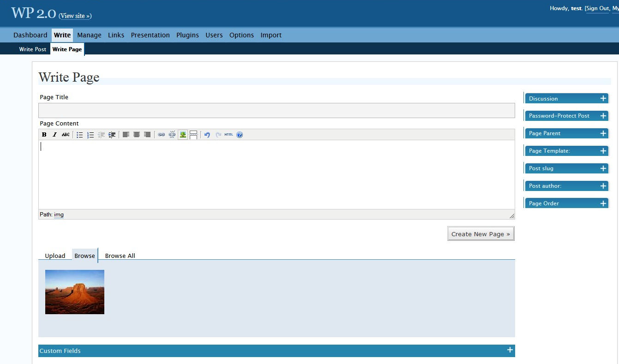Switch to HTML editing mode
Image resolution: width=619 pixels, height=364 pixels.
(228, 134)
